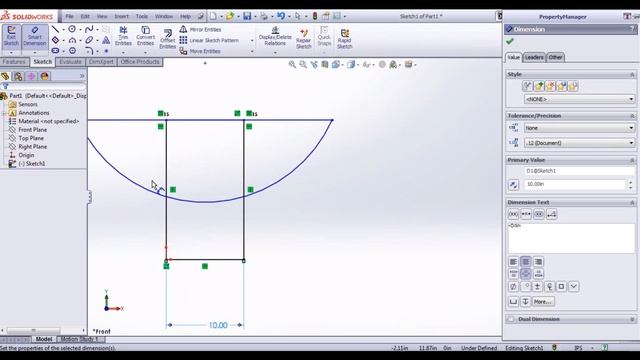Activate the Smart Dimension tool
The height and width of the screenshot is (360, 640).
point(35,37)
